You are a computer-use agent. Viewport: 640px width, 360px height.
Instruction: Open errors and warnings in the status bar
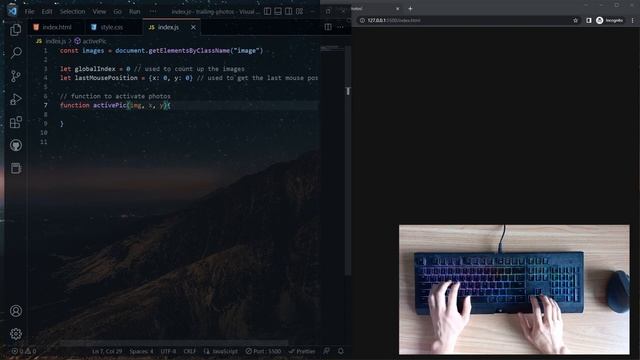tap(24, 351)
